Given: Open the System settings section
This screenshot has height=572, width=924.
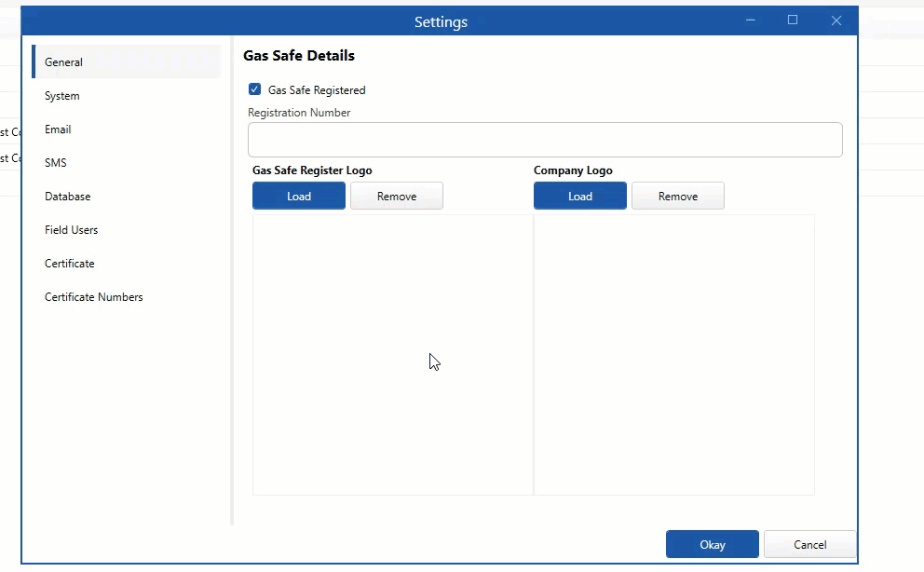Looking at the screenshot, I should click(61, 95).
